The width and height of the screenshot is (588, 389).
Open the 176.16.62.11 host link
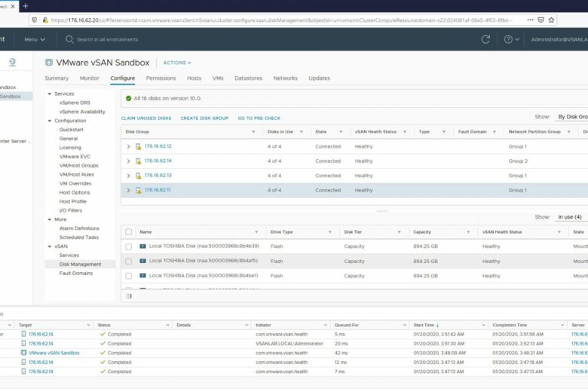(158, 190)
